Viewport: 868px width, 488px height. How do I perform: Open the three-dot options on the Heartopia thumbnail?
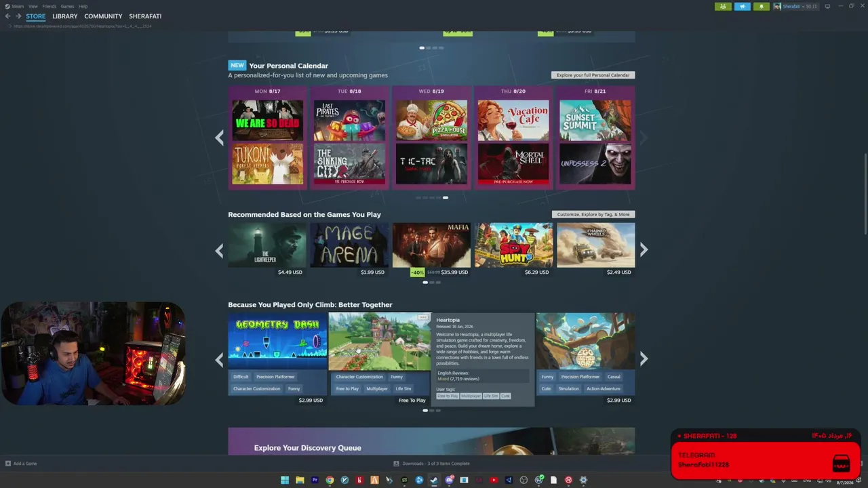point(423,317)
